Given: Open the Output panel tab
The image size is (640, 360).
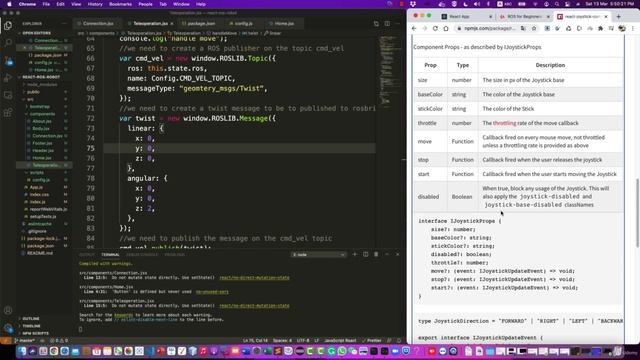Looking at the screenshot, I should [87, 254].
